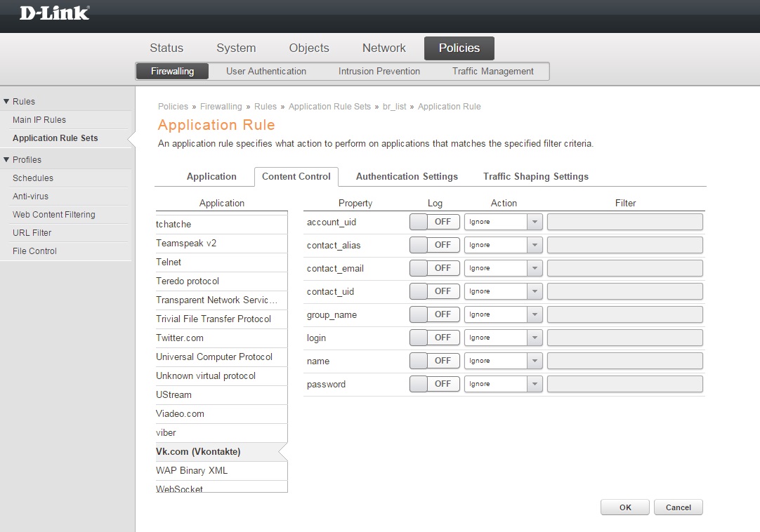The image size is (760, 532).
Task: Expand the group_name Action dropdown
Action: (503, 314)
